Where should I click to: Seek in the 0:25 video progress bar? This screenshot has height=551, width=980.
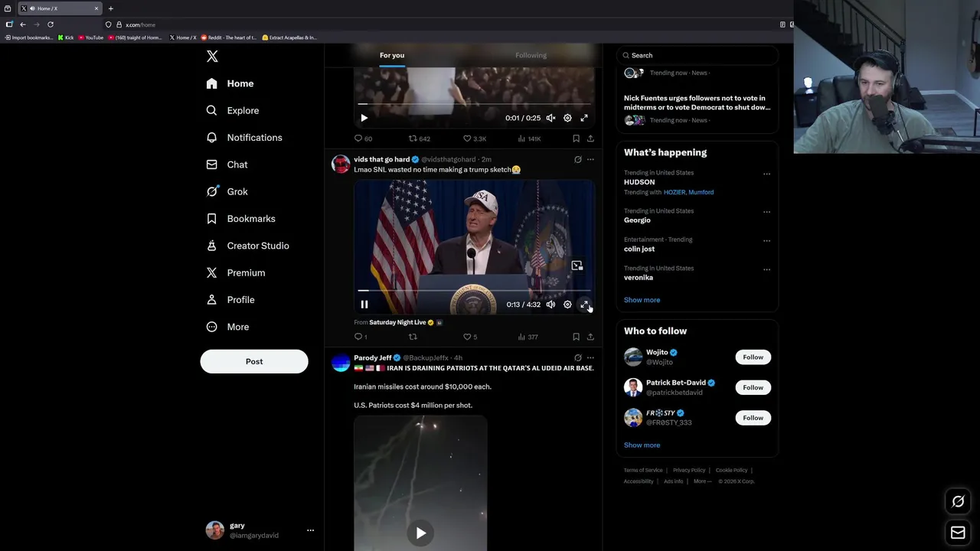475,104
